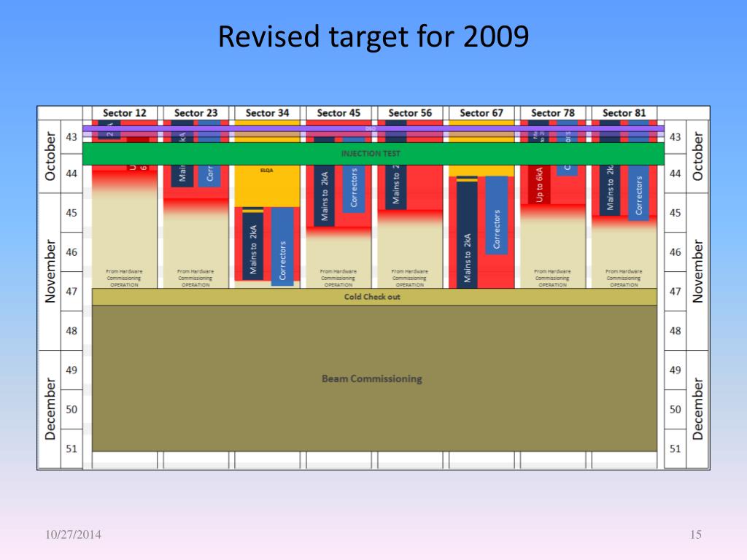Click week "51" in the left week column
Screen dimensions: 747x560
[x=71, y=448]
